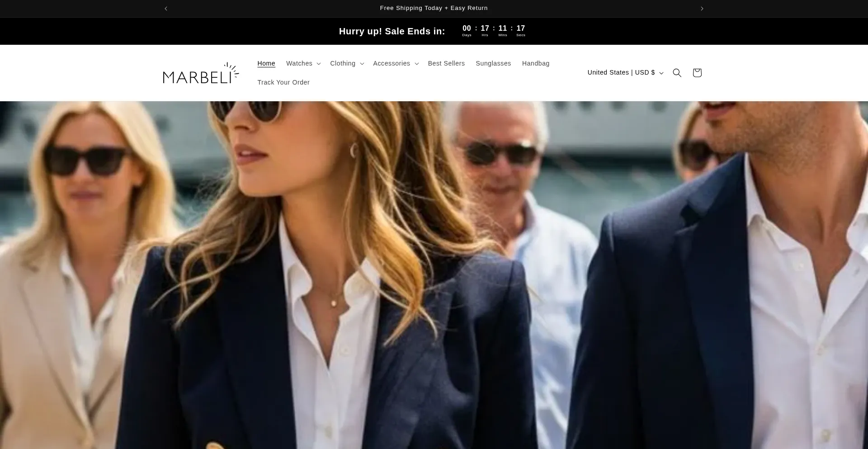Expand the Clothing menu dropdown
The image size is (868, 449).
(x=347, y=64)
